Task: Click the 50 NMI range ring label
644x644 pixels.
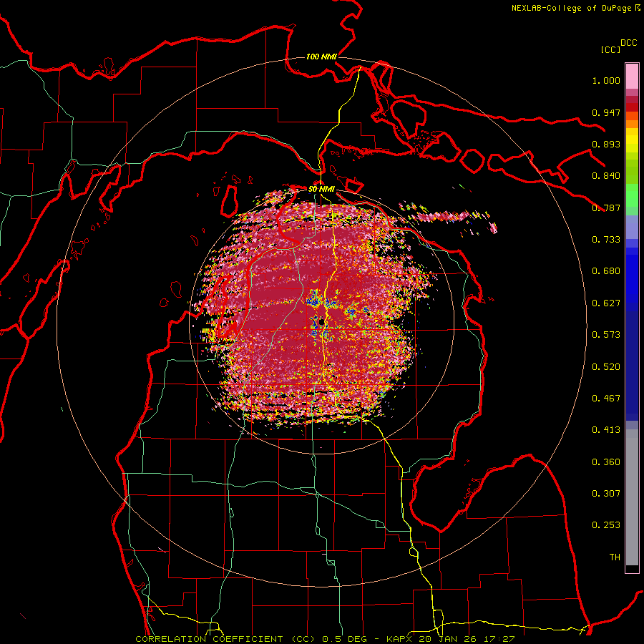Action: [321, 190]
